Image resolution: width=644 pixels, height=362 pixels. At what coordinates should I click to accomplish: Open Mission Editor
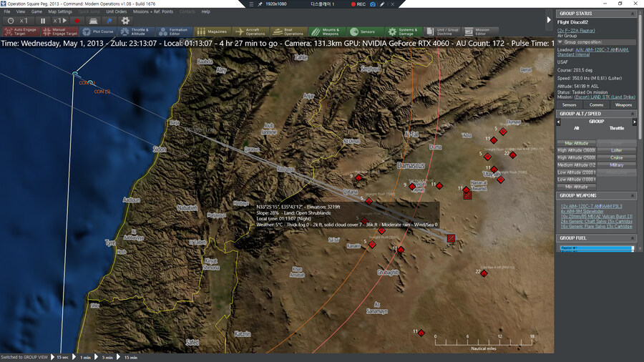(479, 31)
